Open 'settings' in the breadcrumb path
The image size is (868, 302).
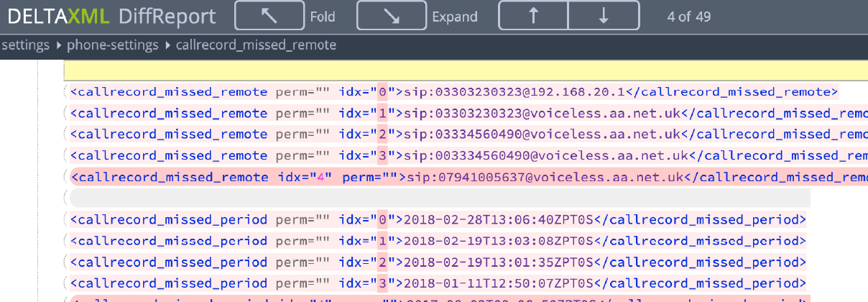coord(25,45)
